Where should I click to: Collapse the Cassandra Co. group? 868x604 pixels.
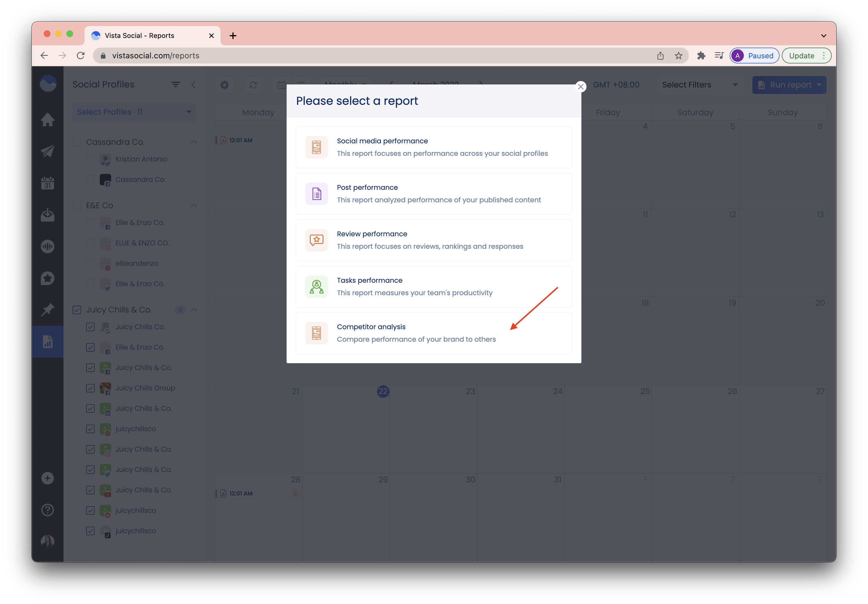(194, 142)
